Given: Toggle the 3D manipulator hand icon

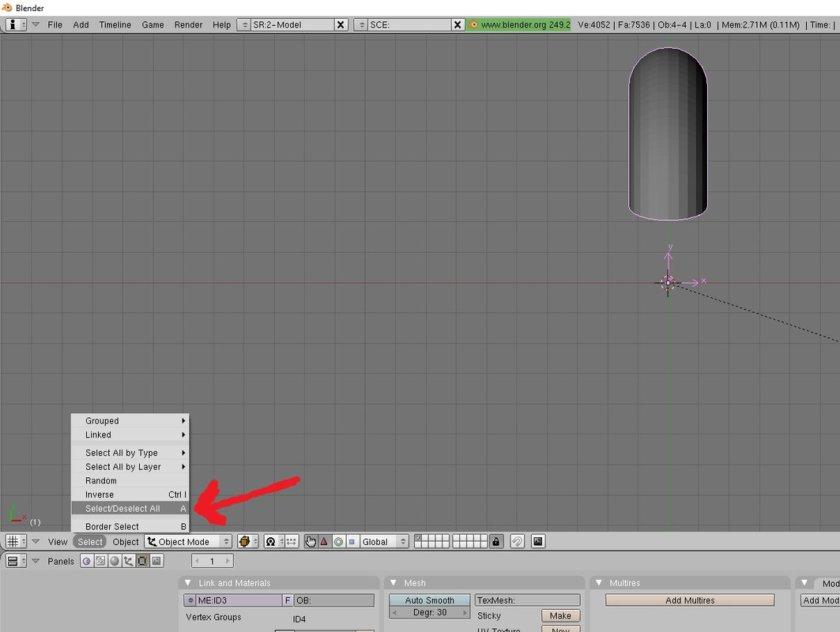Looking at the screenshot, I should pos(311,541).
